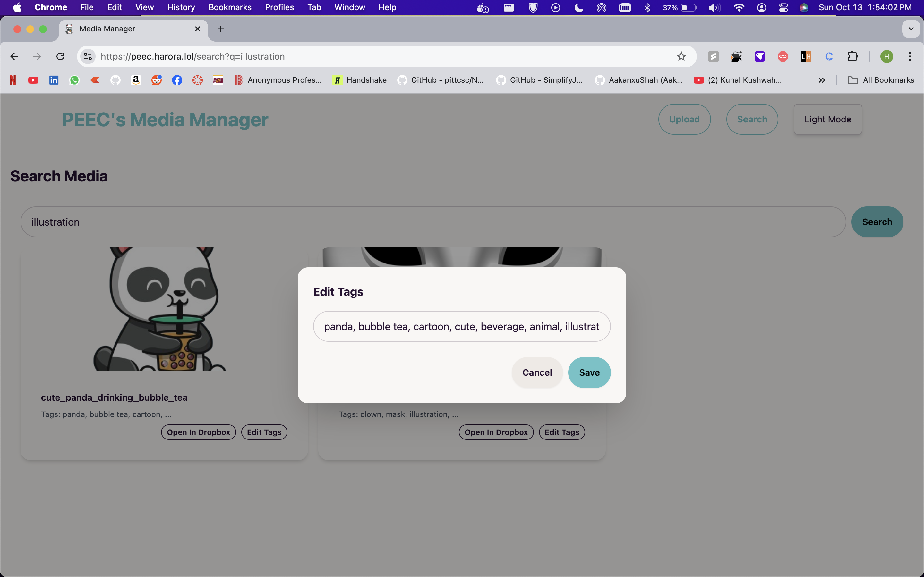Viewport: 924px width, 577px height.
Task: Click the back navigation arrow
Action: 14,56
